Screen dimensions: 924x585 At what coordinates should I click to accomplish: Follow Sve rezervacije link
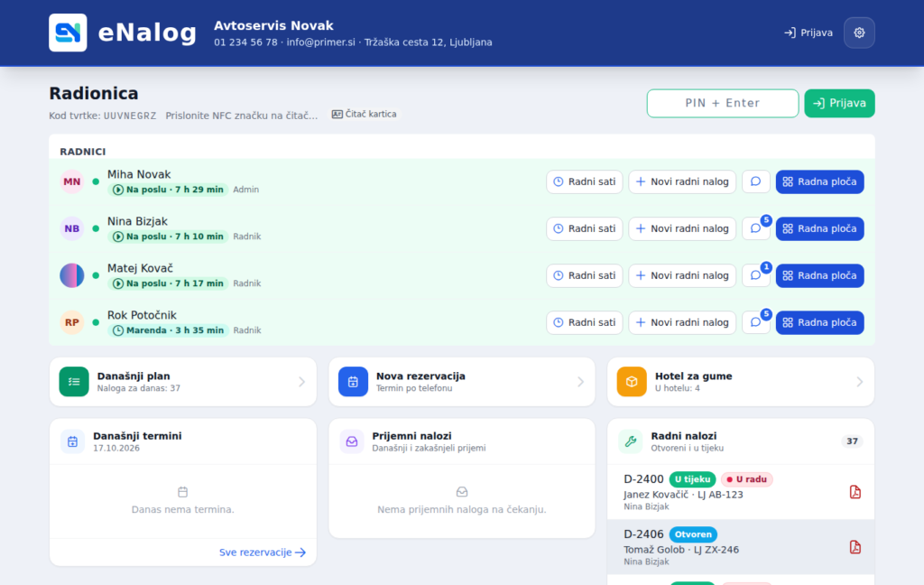coord(263,552)
